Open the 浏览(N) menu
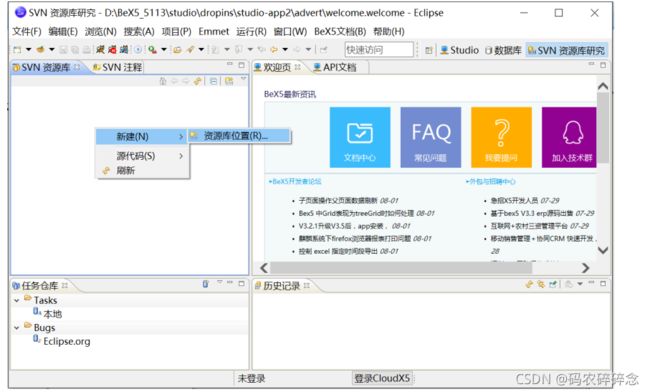Image resolution: width=650 pixels, height=392 pixels. coord(101,31)
